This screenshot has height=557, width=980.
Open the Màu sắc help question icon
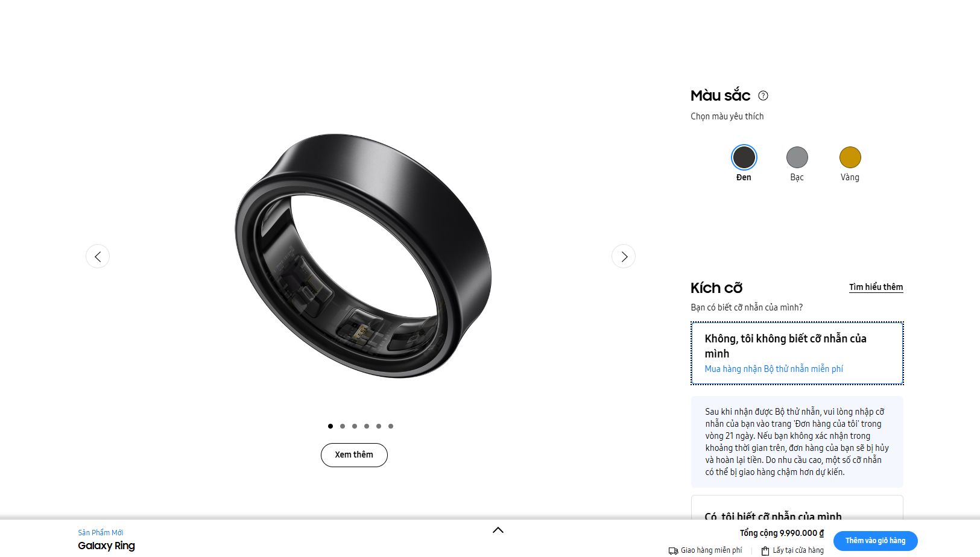pos(763,95)
